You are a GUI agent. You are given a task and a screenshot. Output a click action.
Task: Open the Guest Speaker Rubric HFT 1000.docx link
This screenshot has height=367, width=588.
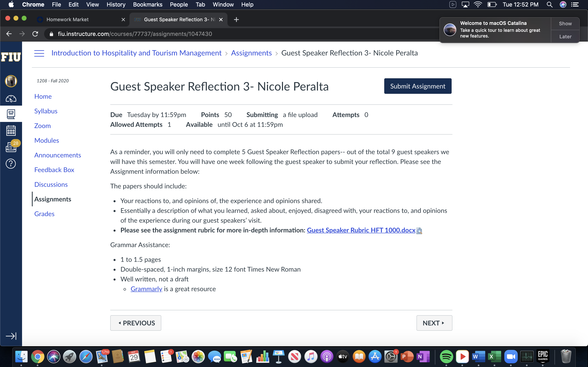pyautogui.click(x=361, y=230)
